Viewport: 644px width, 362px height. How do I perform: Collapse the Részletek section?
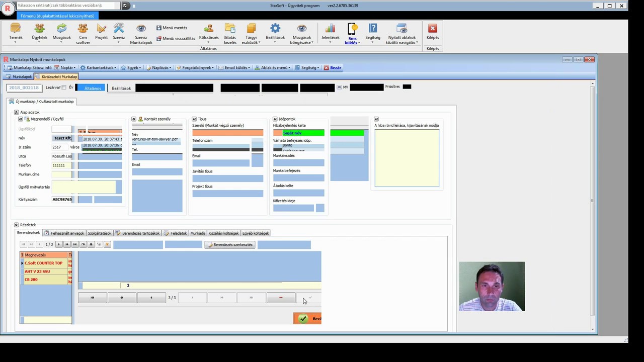coord(16,225)
